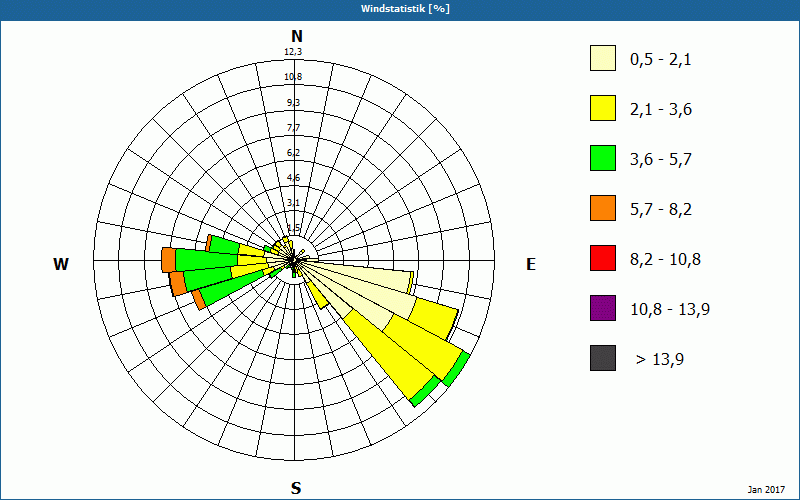Screen dimensions: 800x500
Task: Click the '3,6 - 5,7' legend label text
Action: click(661, 160)
